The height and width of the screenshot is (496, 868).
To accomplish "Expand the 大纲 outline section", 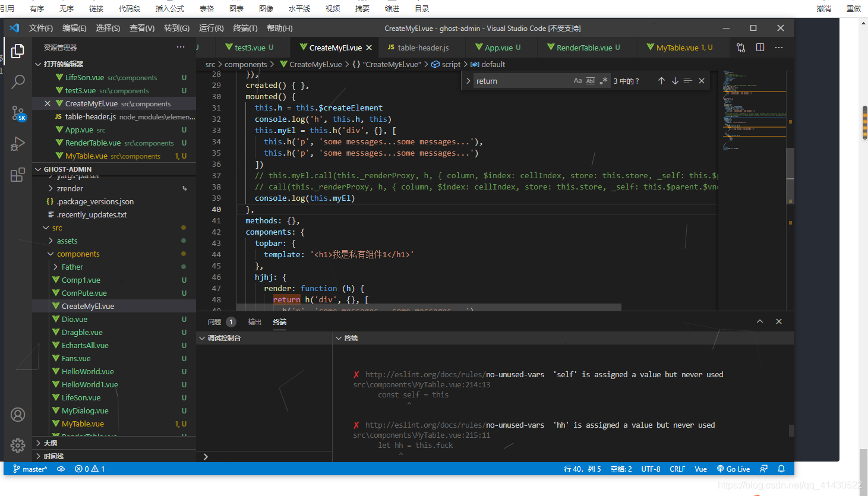I will click(114, 443).
